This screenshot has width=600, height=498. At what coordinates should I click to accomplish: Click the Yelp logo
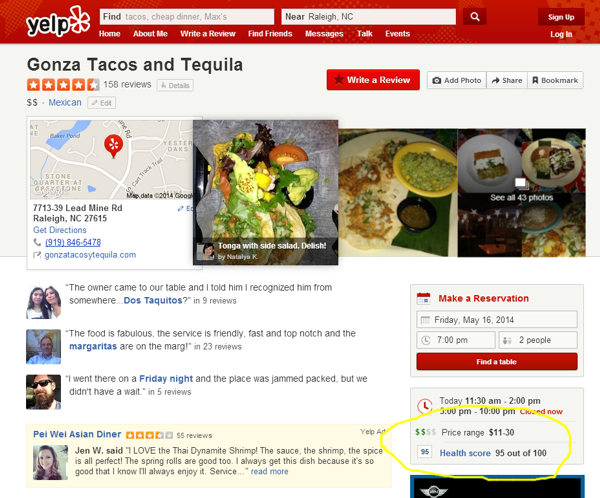58,22
